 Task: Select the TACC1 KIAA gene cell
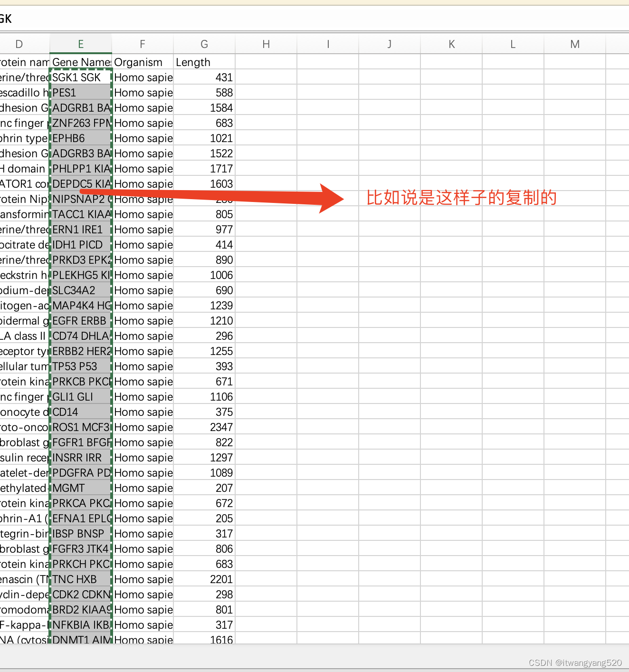pyautogui.click(x=81, y=214)
